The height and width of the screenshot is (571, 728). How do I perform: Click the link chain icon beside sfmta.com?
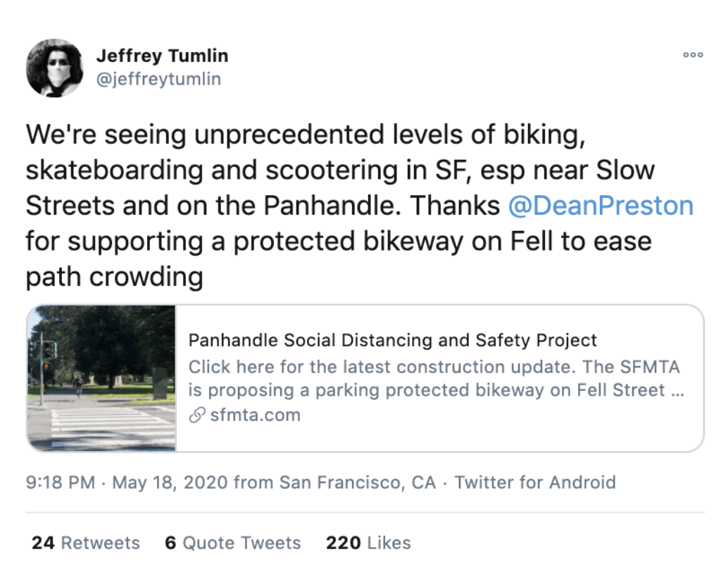coord(197,415)
